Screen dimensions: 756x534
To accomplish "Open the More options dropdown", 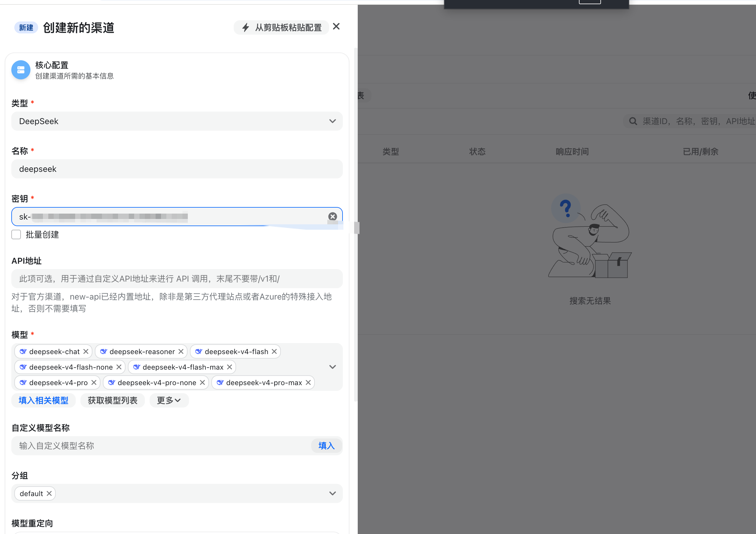I will click(169, 401).
